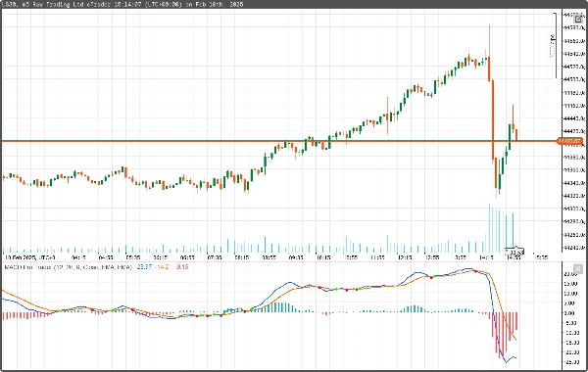The height and width of the screenshot is (372, 588).
Task: Close the MACD indicator panel
Action: [x=578, y=268]
